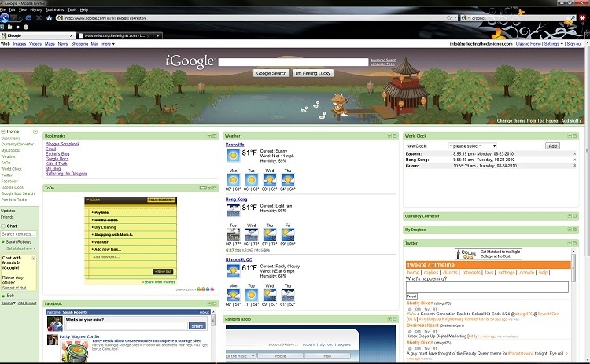590x364 pixels.
Task: Click Hong Kong light rain weather icon
Action: tap(233, 210)
